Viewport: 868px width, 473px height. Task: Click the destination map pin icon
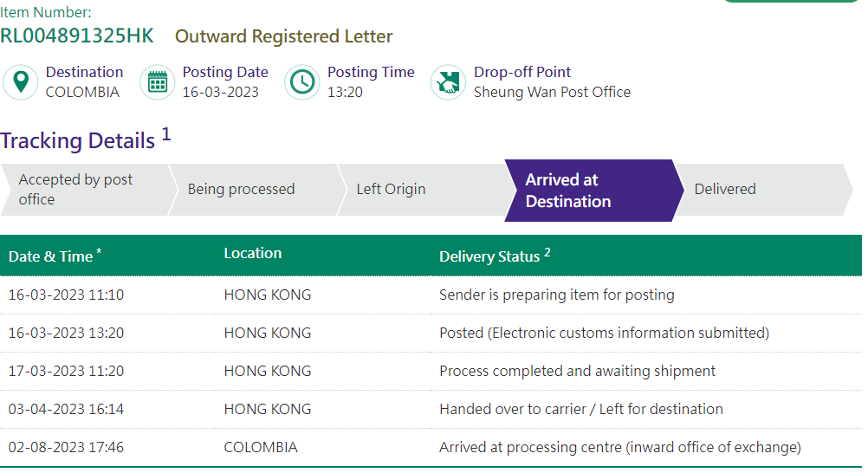(x=21, y=82)
